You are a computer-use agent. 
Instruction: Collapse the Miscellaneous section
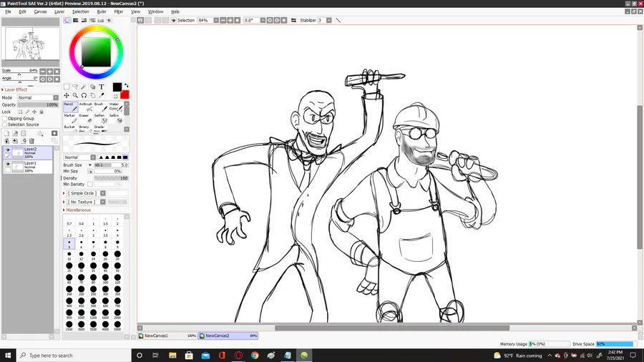[77, 210]
